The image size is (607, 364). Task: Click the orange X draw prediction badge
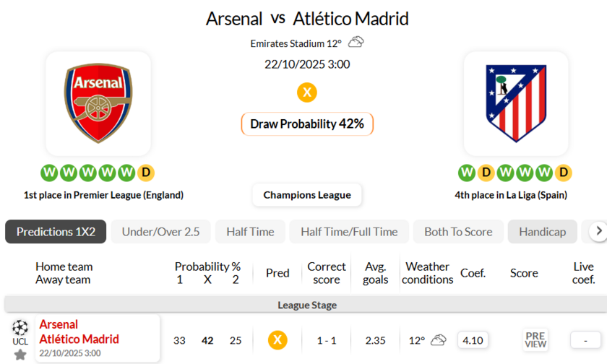coord(307,92)
